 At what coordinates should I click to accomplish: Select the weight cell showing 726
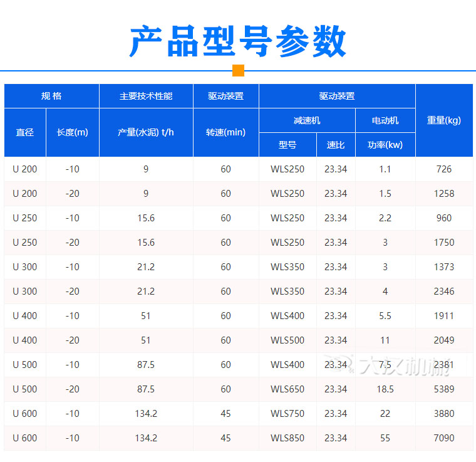(443, 169)
